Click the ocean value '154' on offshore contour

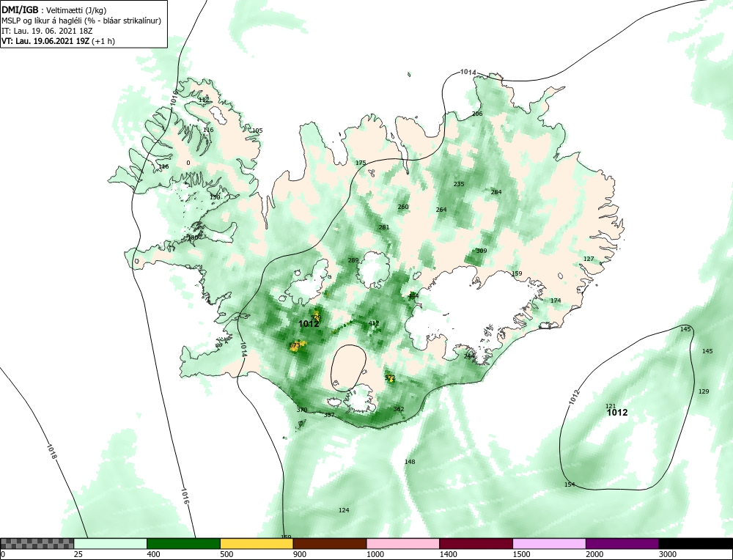pyautogui.click(x=570, y=485)
